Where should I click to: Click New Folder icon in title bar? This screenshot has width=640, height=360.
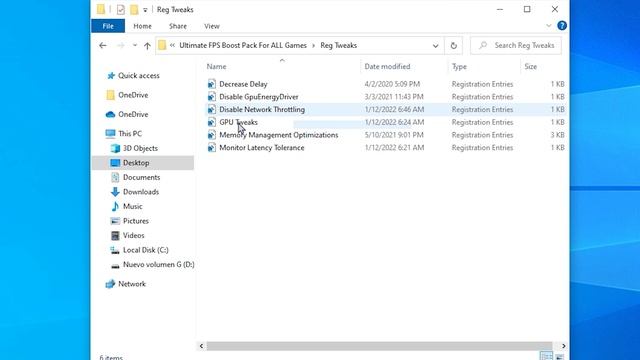click(134, 9)
